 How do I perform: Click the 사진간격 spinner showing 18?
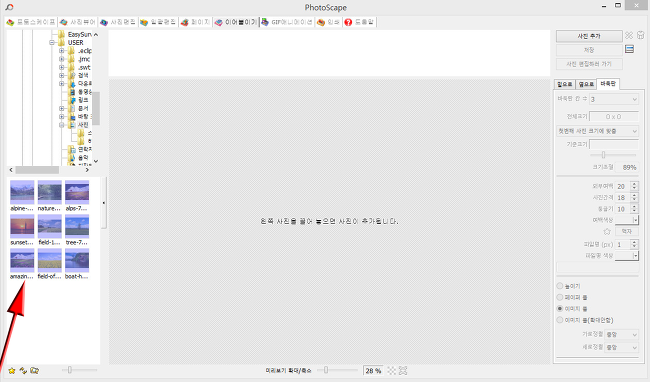[x=626, y=198]
